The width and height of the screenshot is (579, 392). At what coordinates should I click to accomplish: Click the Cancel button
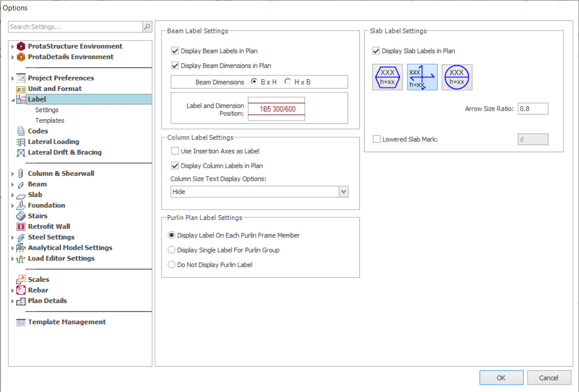549,377
